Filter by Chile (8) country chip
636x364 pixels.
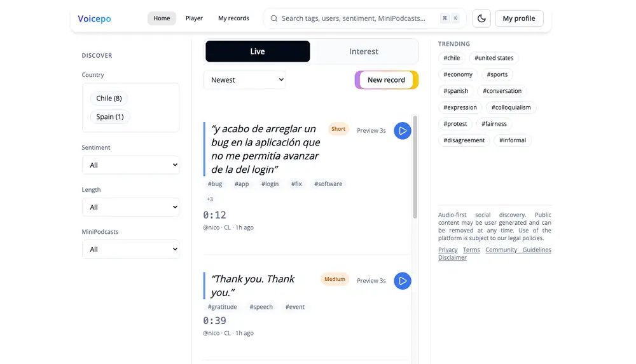tap(109, 98)
